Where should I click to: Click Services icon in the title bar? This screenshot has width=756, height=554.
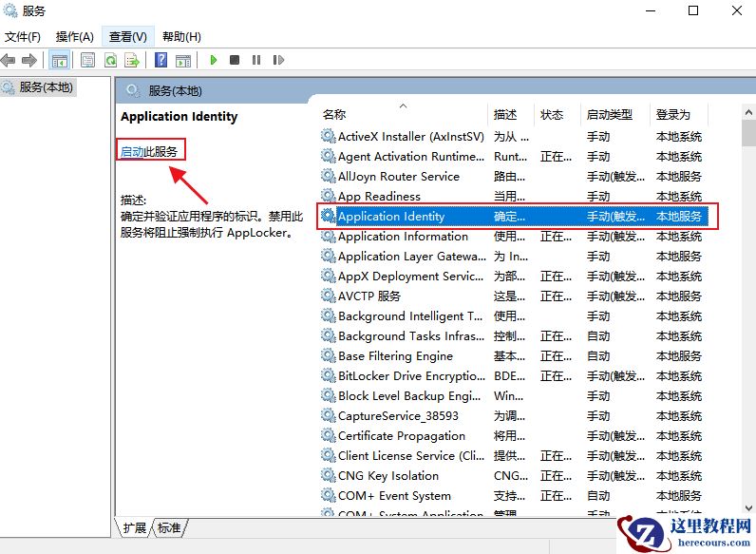10,10
